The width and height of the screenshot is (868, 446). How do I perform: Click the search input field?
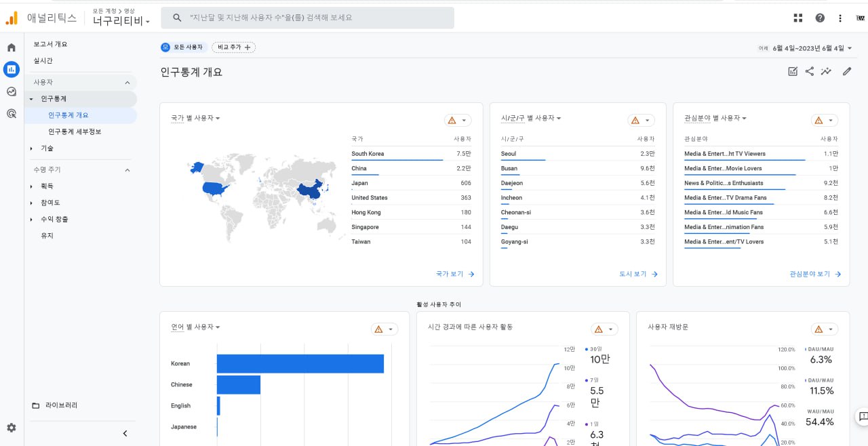click(308, 18)
